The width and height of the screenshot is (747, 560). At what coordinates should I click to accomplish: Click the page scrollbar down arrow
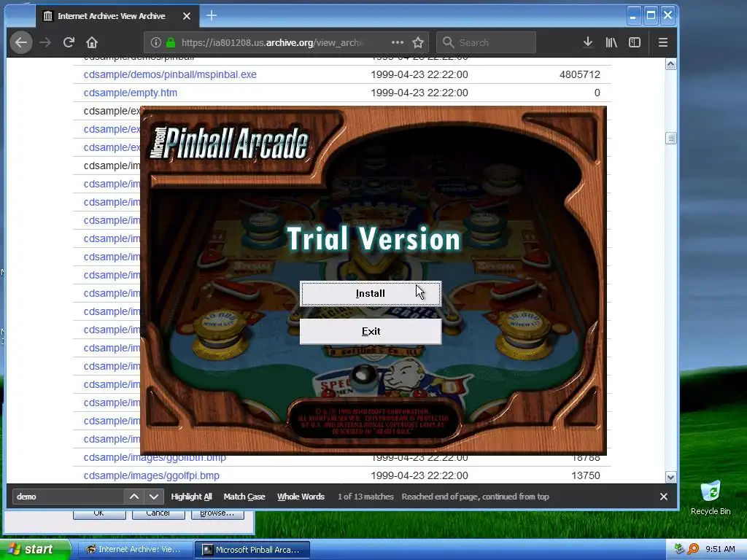click(x=671, y=477)
